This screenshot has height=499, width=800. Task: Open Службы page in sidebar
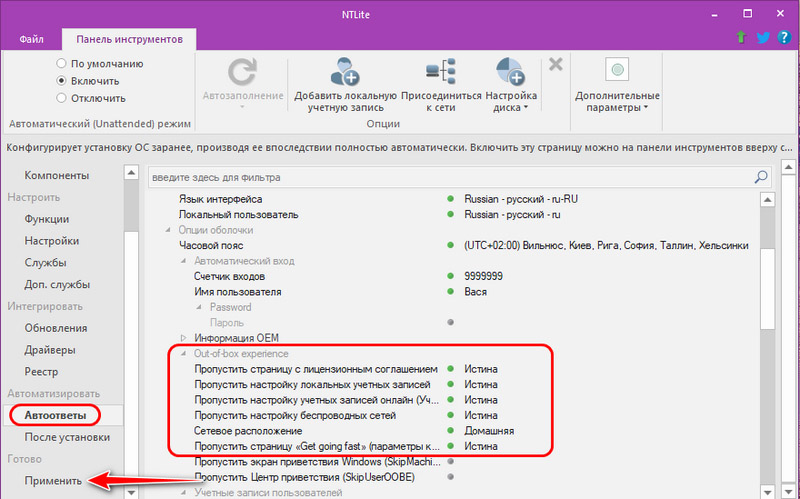(x=45, y=263)
